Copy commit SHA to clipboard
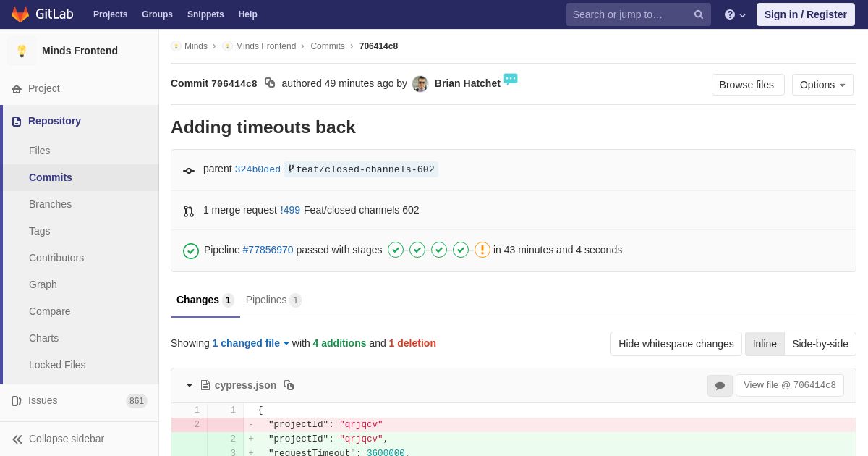Screen dimensions: 868x456 tap(270, 83)
